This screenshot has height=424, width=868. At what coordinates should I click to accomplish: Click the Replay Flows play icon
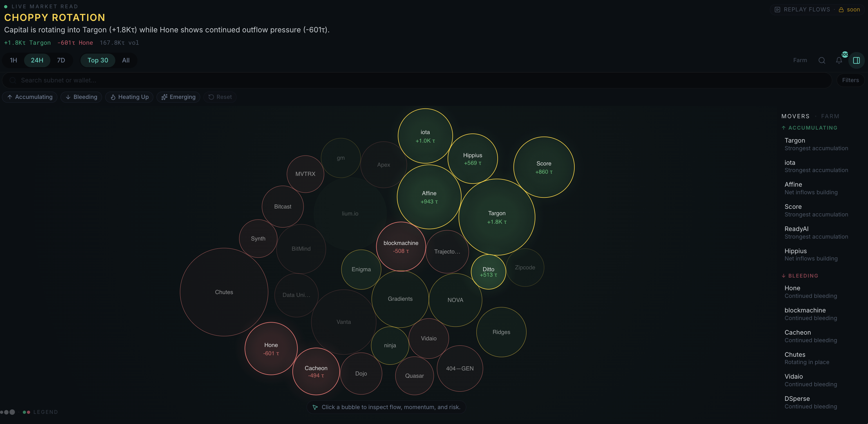[777, 10]
